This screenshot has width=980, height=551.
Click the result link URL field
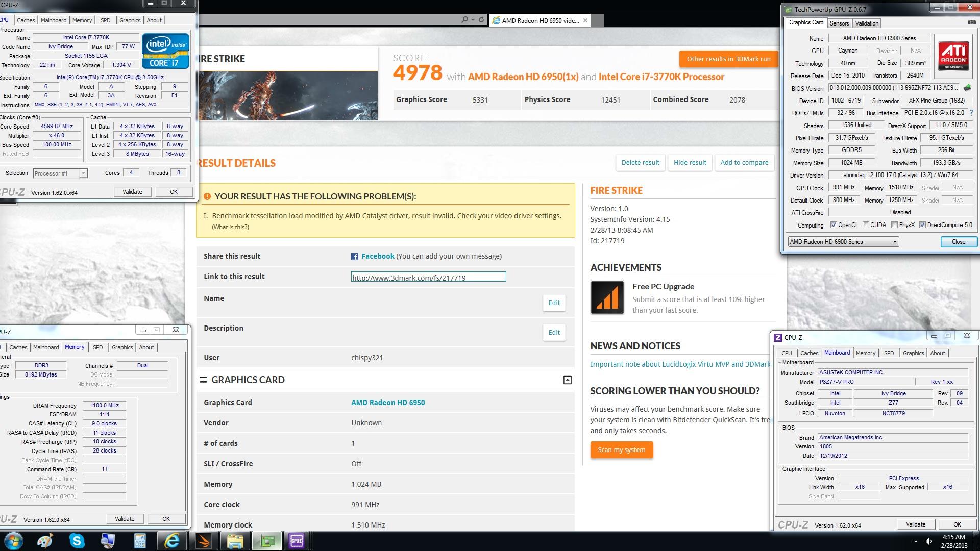(x=428, y=277)
